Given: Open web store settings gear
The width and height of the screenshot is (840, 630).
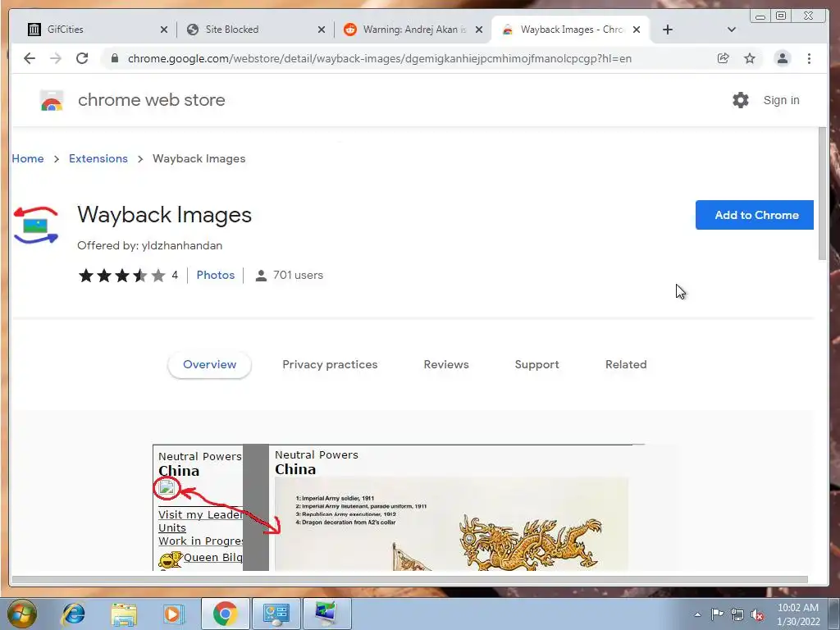Looking at the screenshot, I should [741, 100].
